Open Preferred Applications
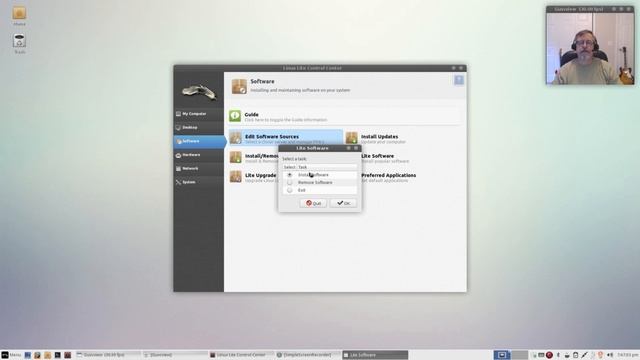This screenshot has width=640, height=360. point(389,176)
